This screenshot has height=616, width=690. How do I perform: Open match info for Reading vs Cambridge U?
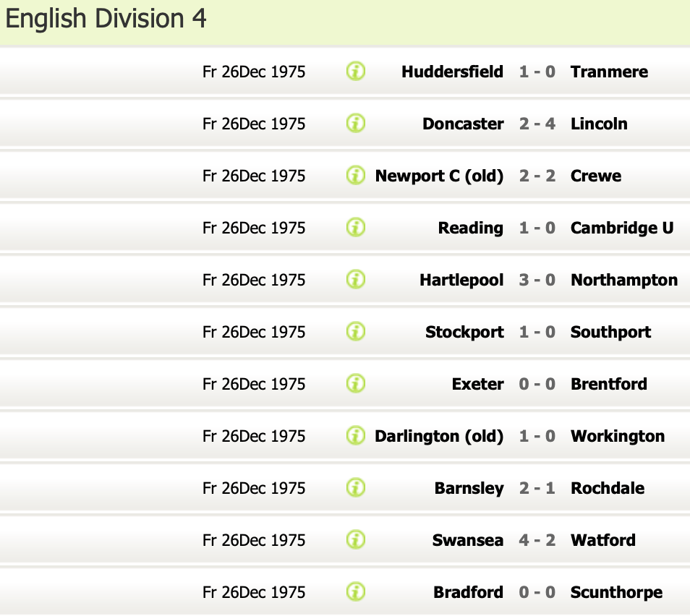click(355, 228)
